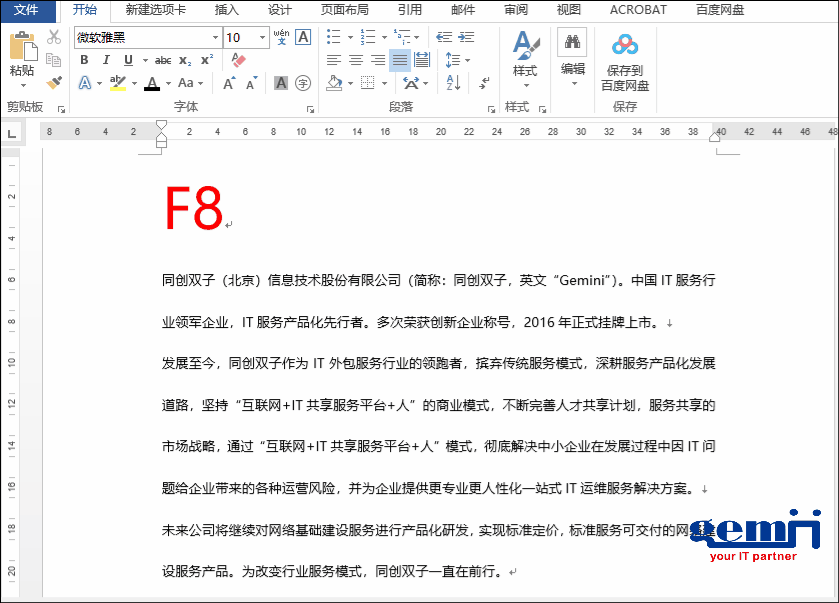
Task: Apply superscript with the x² icon
Action: tap(206, 58)
